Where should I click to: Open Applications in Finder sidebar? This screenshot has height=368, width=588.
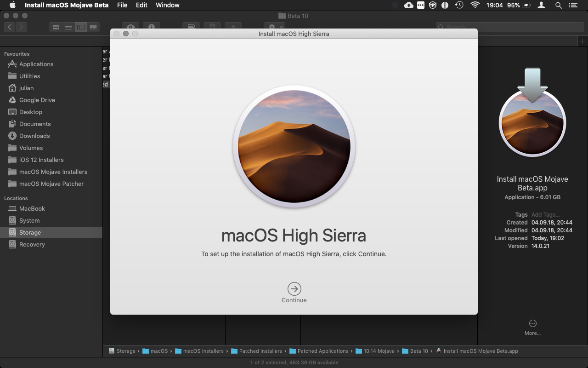[x=36, y=64]
